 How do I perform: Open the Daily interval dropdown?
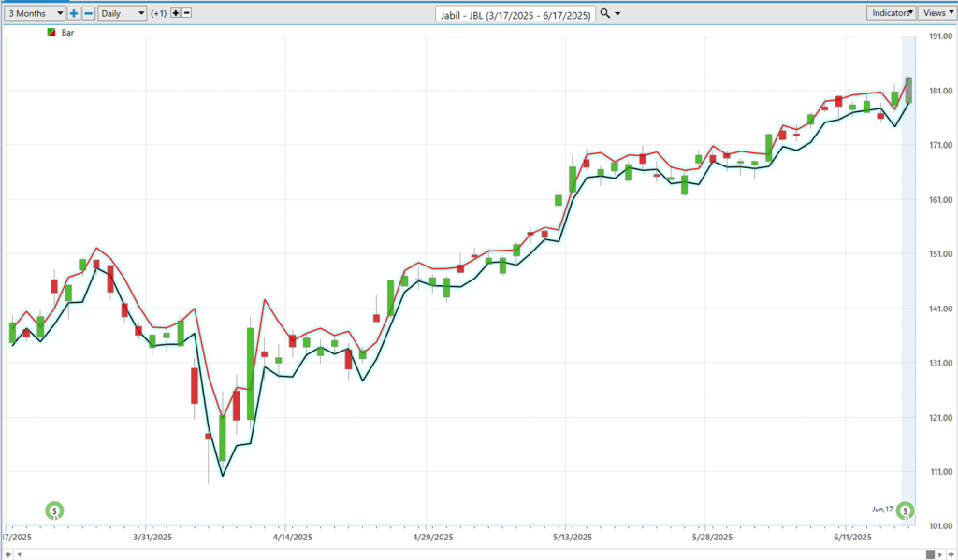tap(123, 13)
